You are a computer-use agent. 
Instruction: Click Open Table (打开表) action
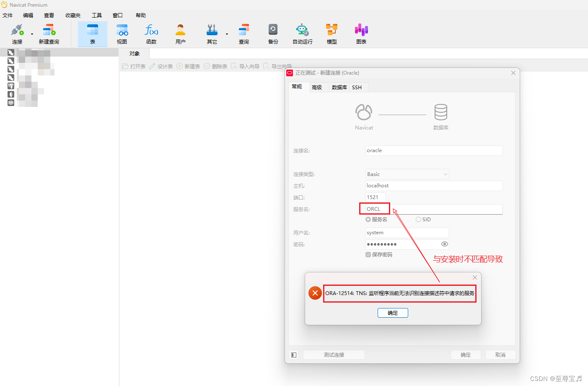pos(134,66)
